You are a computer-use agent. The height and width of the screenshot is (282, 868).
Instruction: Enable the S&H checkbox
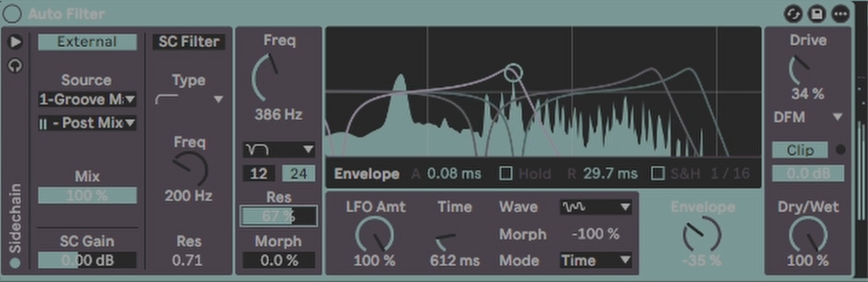pyautogui.click(x=657, y=173)
